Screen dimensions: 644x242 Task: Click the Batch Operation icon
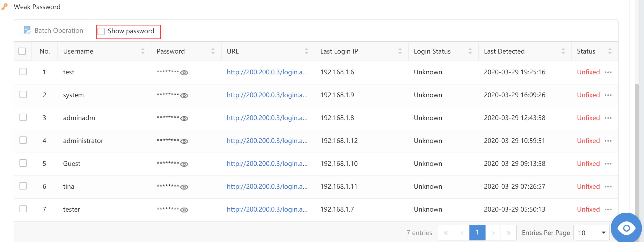27,30
